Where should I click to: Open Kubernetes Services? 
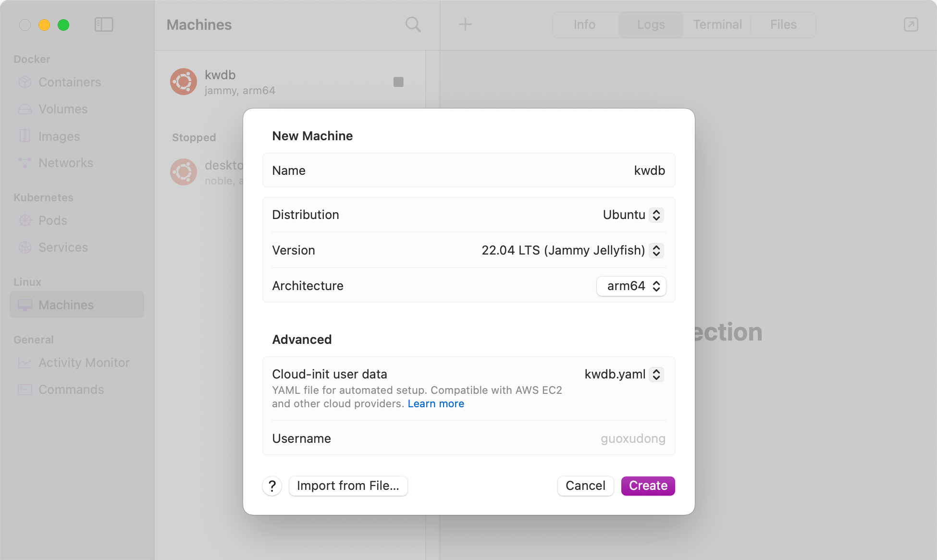(x=63, y=247)
